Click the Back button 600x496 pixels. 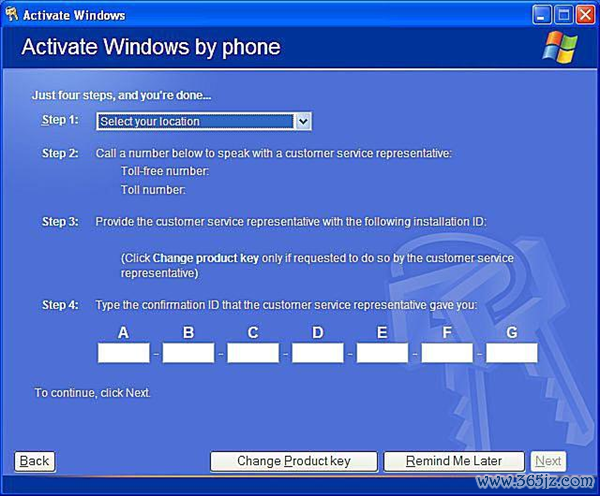(x=34, y=461)
